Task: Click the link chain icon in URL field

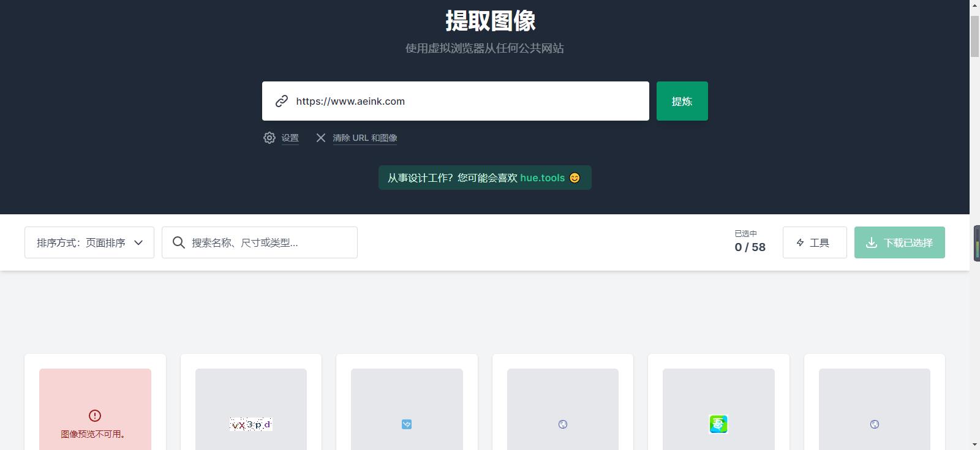Action: click(x=282, y=101)
